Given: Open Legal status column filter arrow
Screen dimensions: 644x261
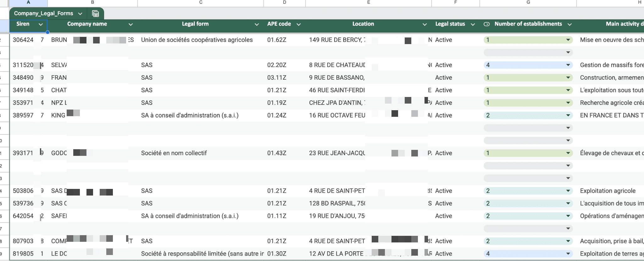Looking at the screenshot, I should coord(473,24).
